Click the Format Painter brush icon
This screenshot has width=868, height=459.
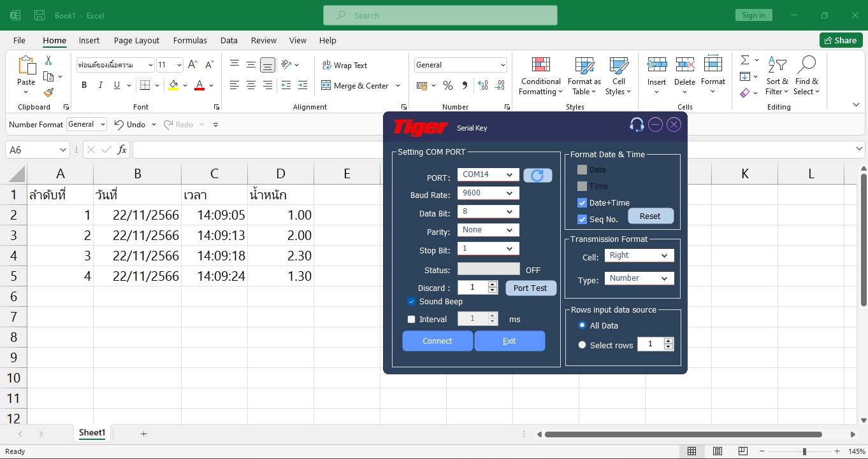(x=48, y=93)
